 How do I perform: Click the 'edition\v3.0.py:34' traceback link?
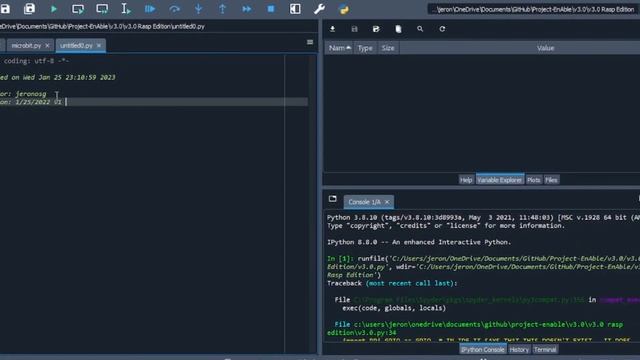[x=362, y=333]
